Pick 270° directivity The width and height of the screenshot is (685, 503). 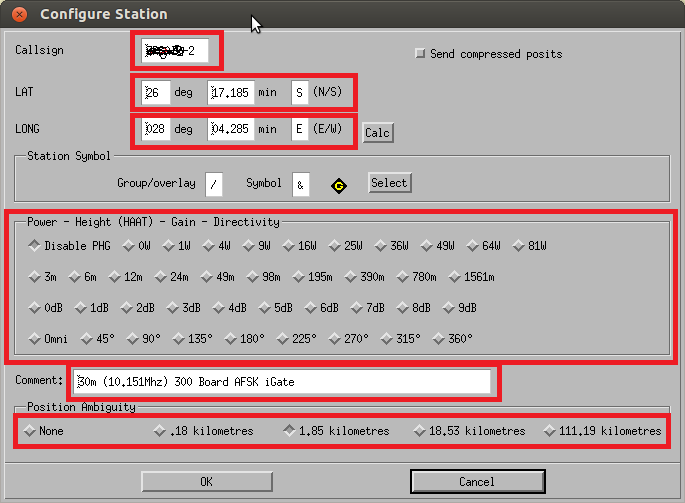[x=348, y=339]
